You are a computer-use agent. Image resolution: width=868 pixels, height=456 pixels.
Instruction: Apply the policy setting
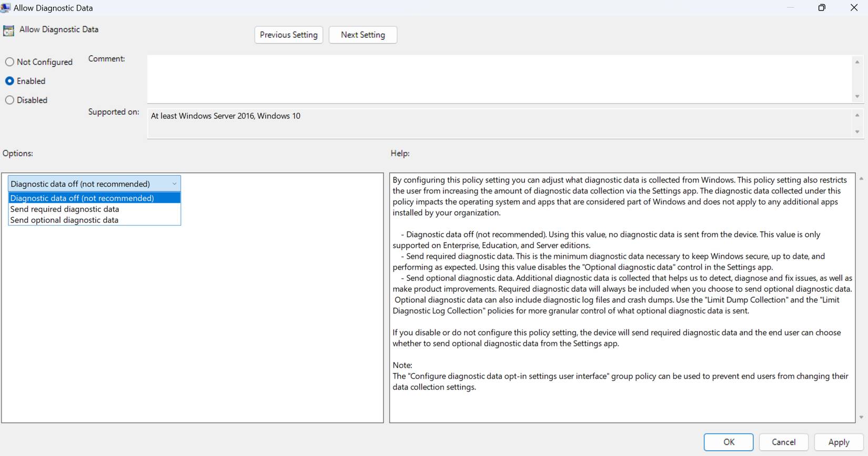pyautogui.click(x=839, y=442)
